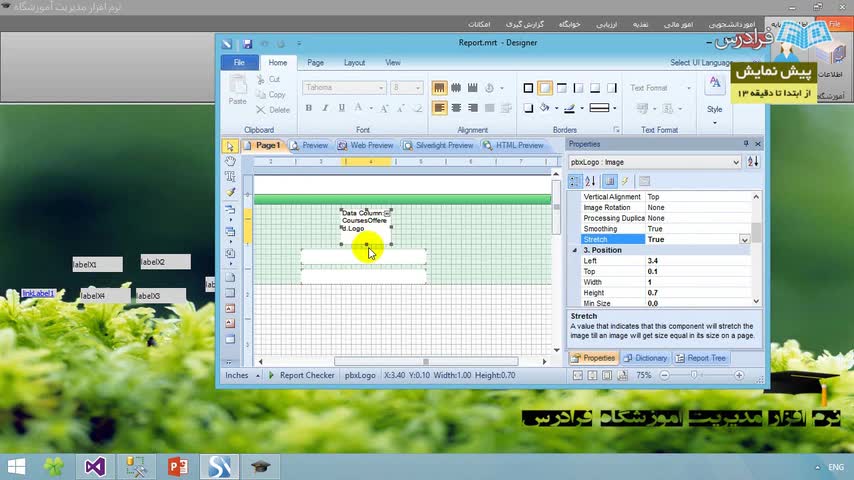This screenshot has height=480, width=854.
Task: Click the border color pen icon
Action: pos(570,108)
